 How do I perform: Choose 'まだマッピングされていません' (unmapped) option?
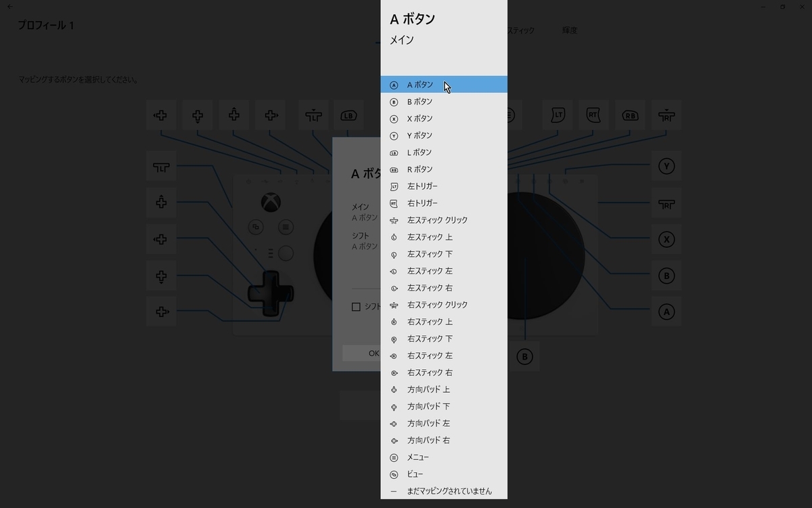coord(444,491)
